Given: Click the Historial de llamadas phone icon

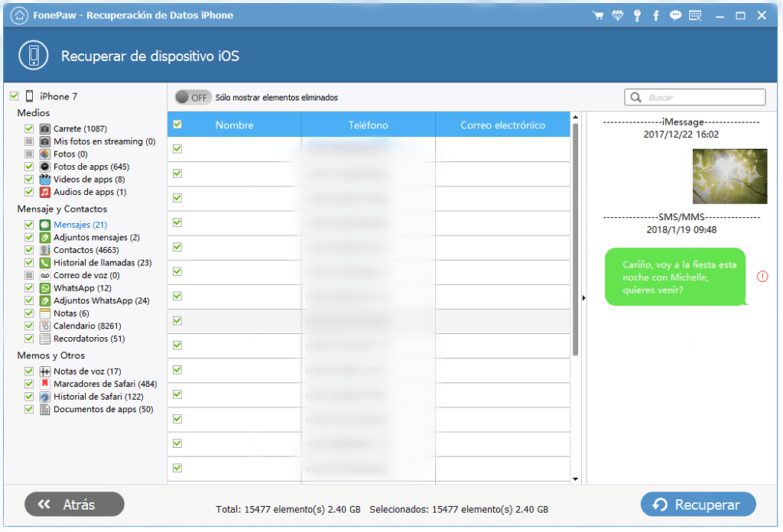Looking at the screenshot, I should pyautogui.click(x=45, y=262).
